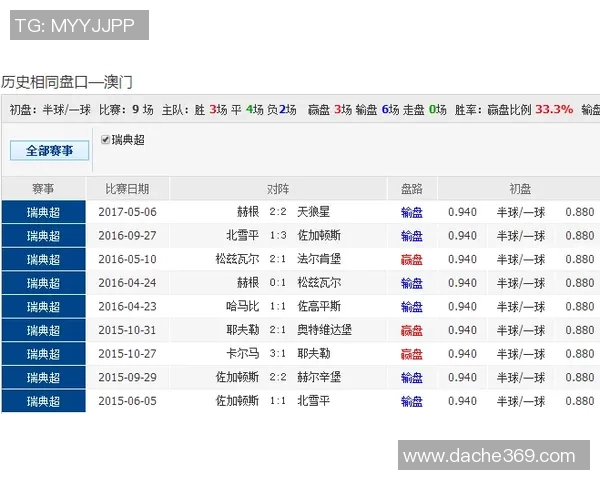
Task: Click 赢盘 result in 2016-05-10 row
Action: [412, 260]
